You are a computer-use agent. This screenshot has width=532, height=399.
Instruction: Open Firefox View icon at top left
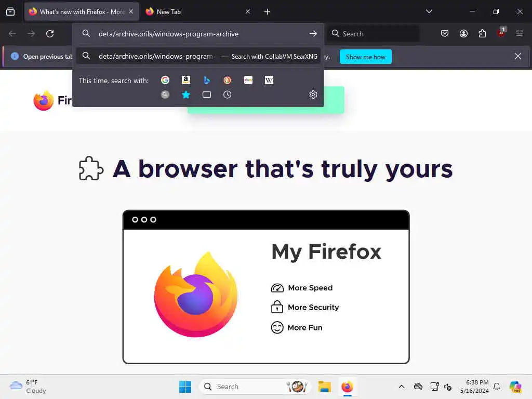(10, 11)
